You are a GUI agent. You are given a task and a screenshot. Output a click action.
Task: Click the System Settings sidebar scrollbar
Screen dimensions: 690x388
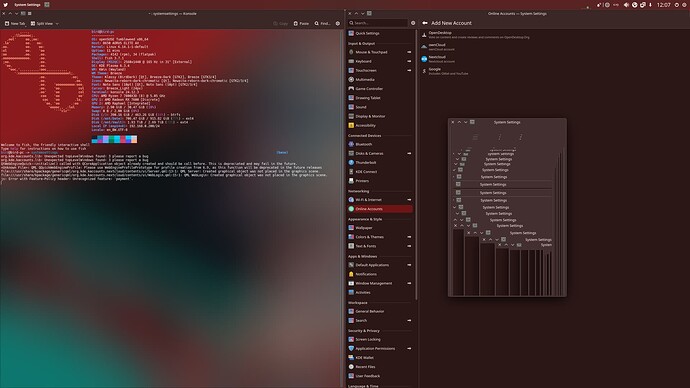click(x=416, y=165)
